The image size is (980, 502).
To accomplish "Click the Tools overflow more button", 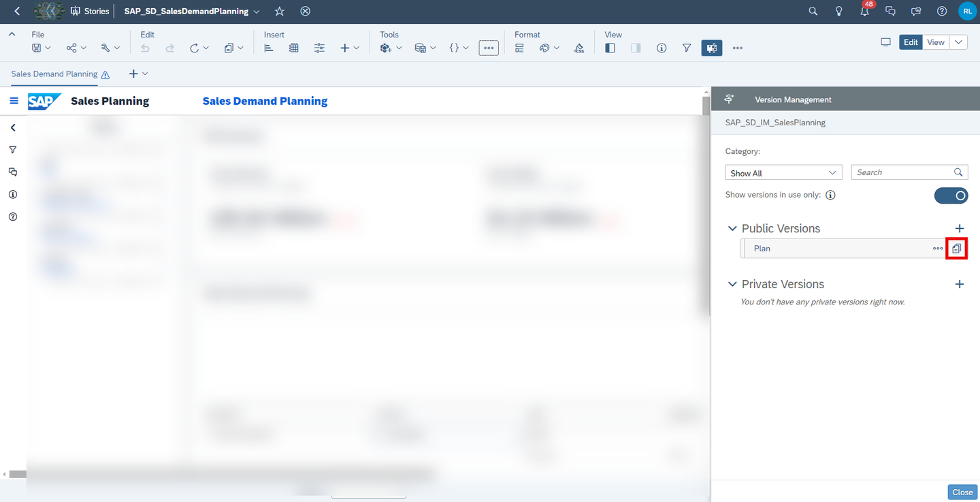I will [489, 48].
